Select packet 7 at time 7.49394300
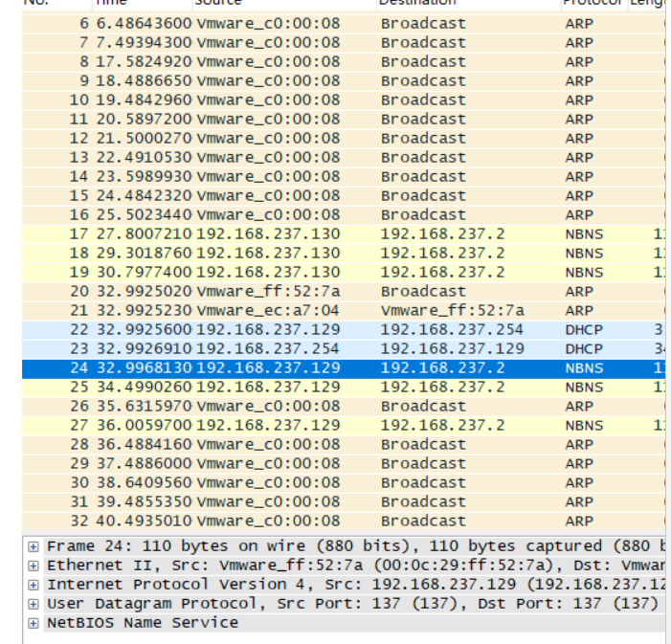Screen dimensions: 671x644 344,43
